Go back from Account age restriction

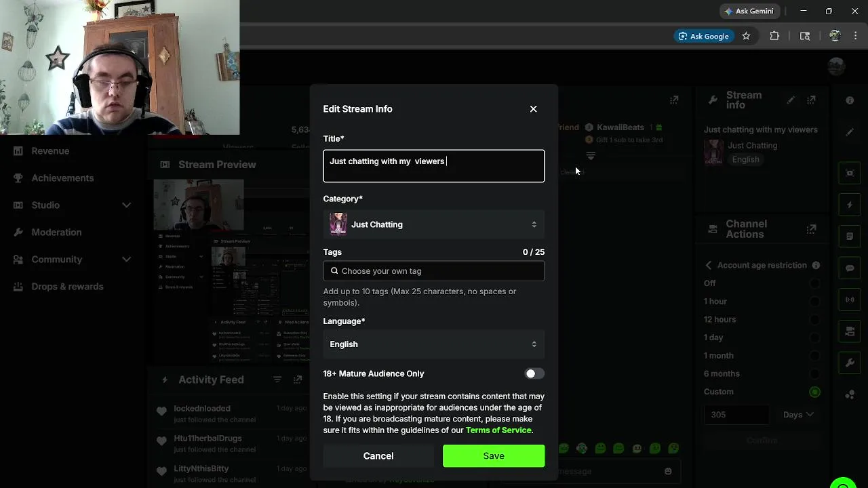coord(709,265)
